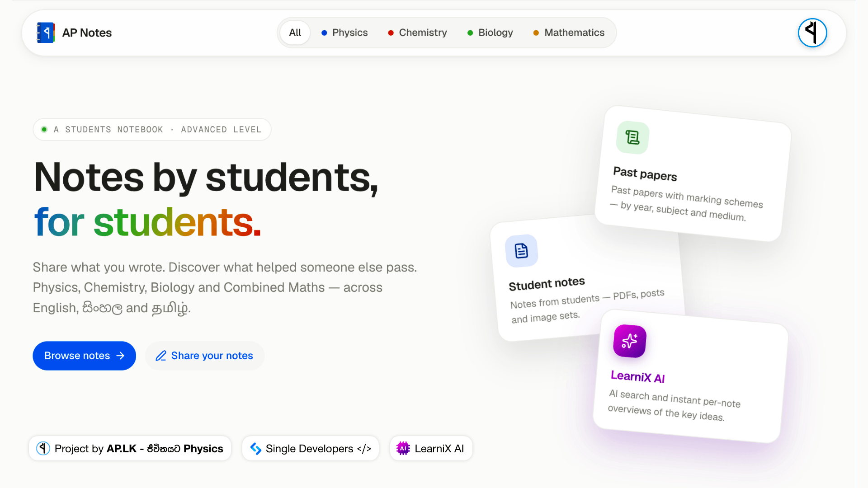This screenshot has height=488, width=868.
Task: Click the Share your notes button
Action: point(205,356)
